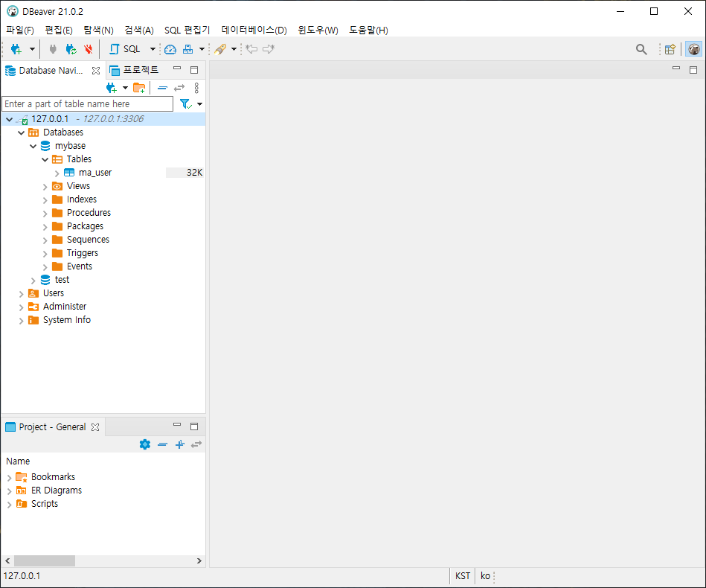Collapse the Tables folder node
This screenshot has height=588, width=706.
pyautogui.click(x=45, y=159)
